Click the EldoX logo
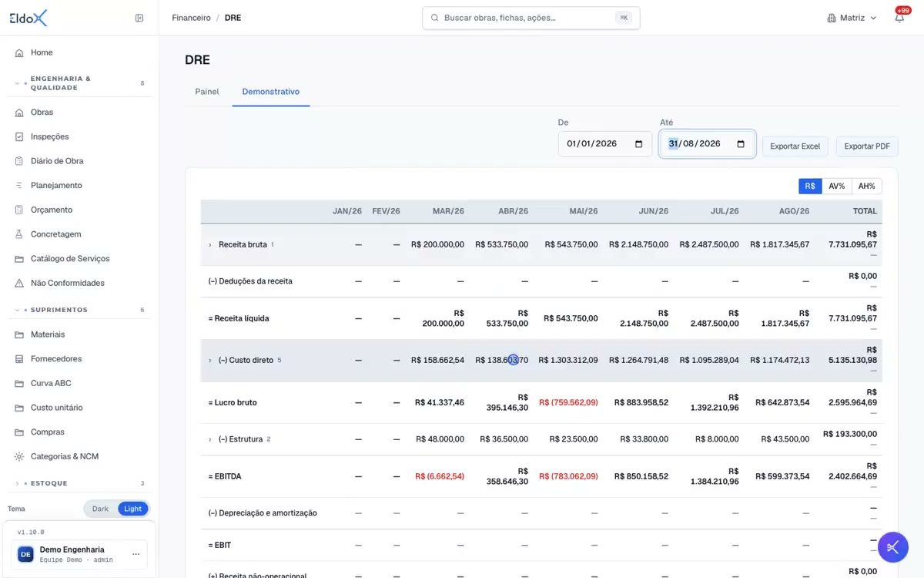924x578 pixels. tap(28, 18)
